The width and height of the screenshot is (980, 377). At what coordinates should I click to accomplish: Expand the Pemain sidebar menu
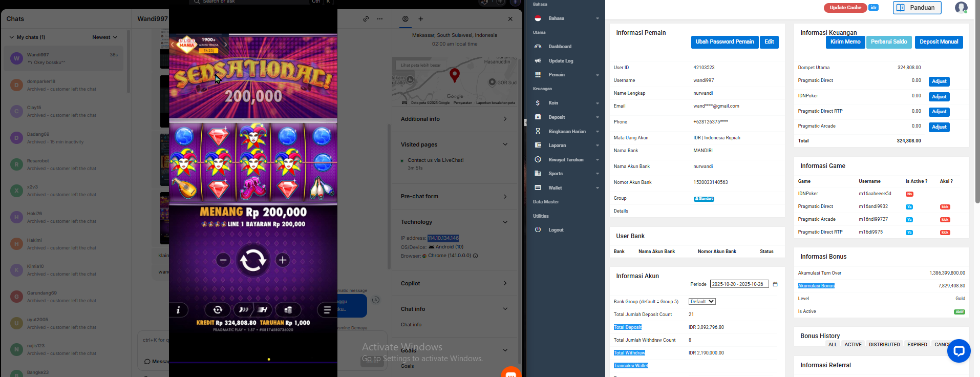coord(566,75)
